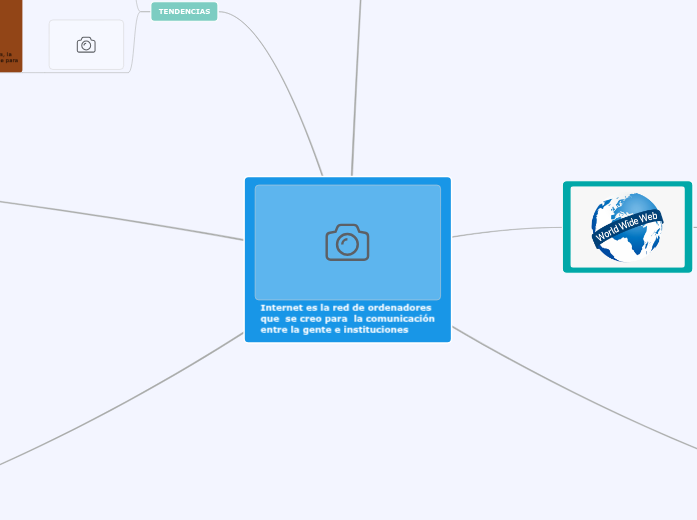Viewport: 697px width, 520px height.
Task: Click the small text inside the brown node
Action: click(x=9, y=57)
